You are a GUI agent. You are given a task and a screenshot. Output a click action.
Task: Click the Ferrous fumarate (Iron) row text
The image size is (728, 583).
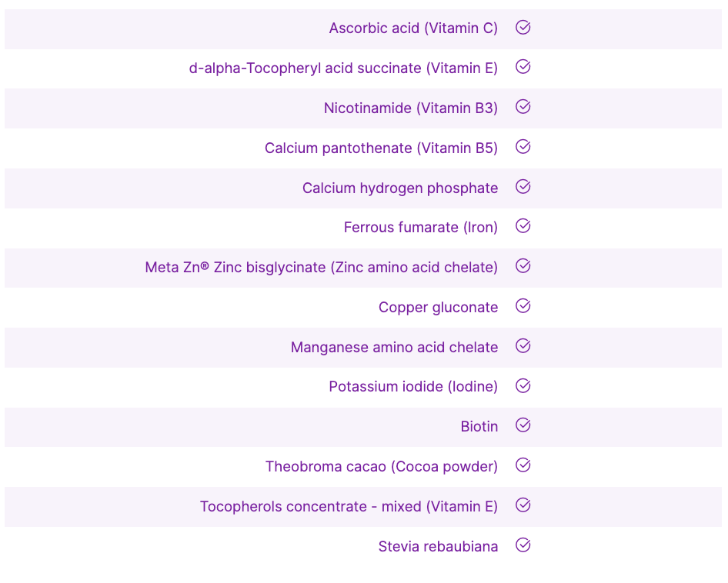(x=420, y=228)
